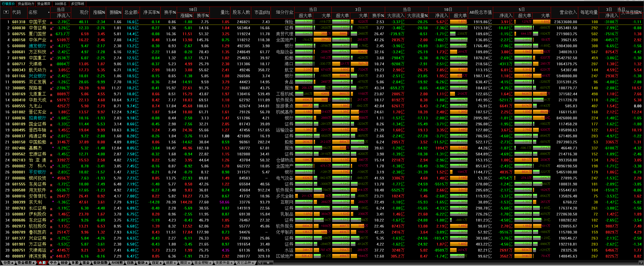The height and width of the screenshot is (266, 644).
Task: Sort by the 代码 column header
Action: (x=16, y=12)
